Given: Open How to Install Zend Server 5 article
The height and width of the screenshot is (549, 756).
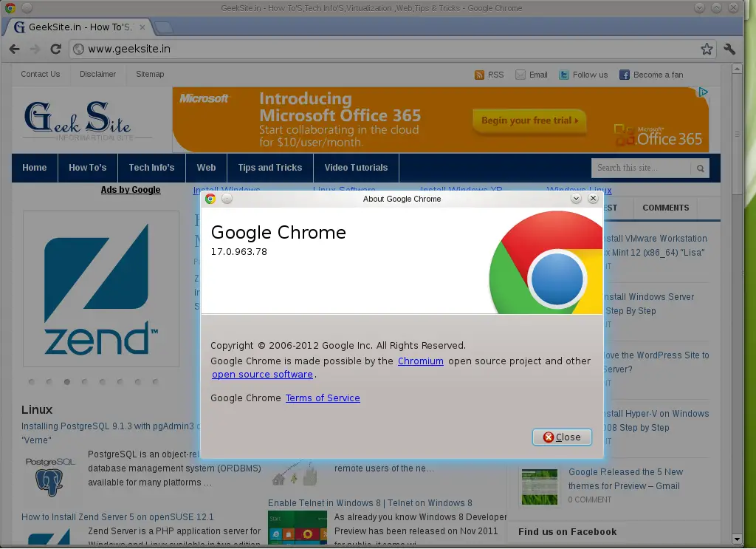Looking at the screenshot, I should [x=117, y=517].
